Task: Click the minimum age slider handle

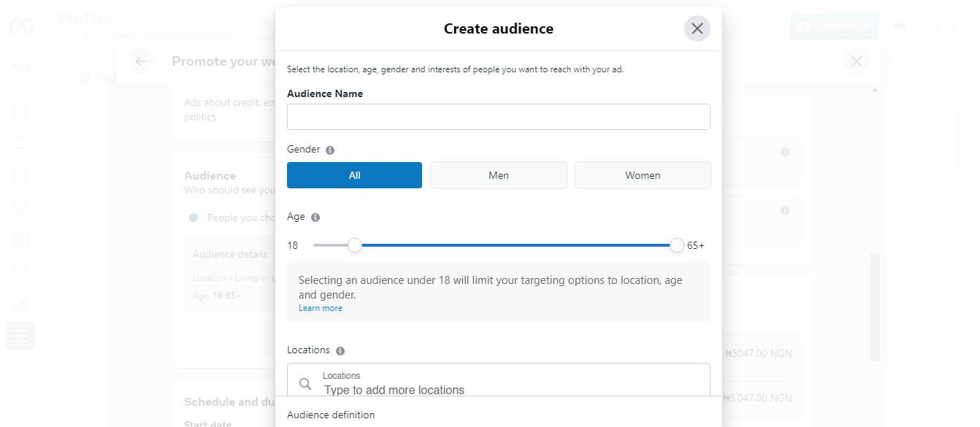Action: [x=355, y=245]
